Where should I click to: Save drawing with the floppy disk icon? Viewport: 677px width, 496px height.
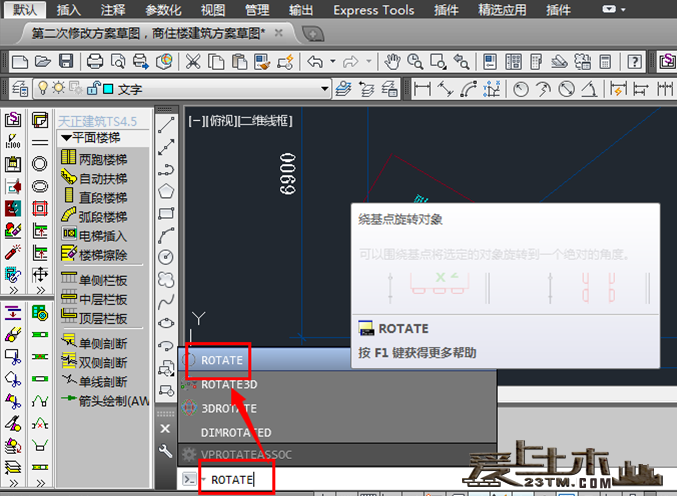point(66,62)
